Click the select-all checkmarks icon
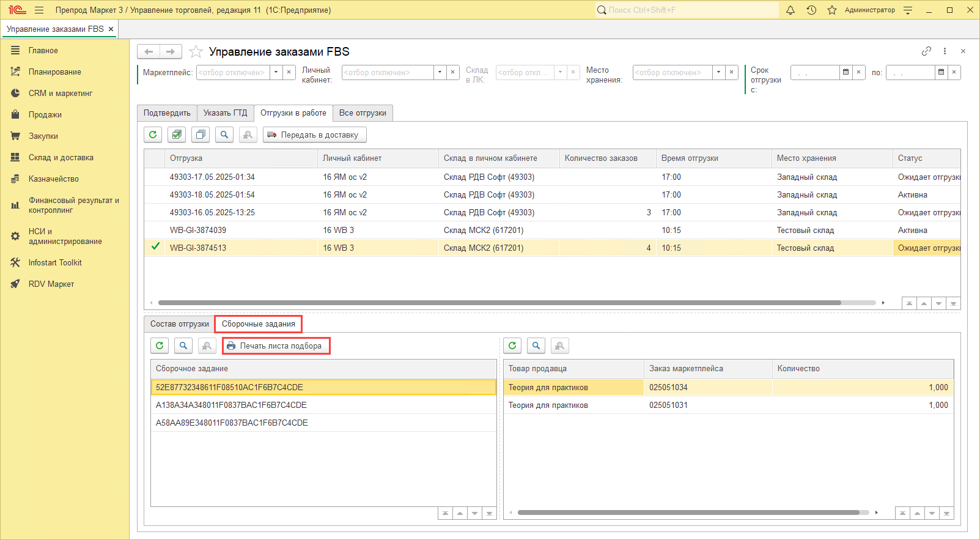The height and width of the screenshot is (540, 980). [x=177, y=135]
